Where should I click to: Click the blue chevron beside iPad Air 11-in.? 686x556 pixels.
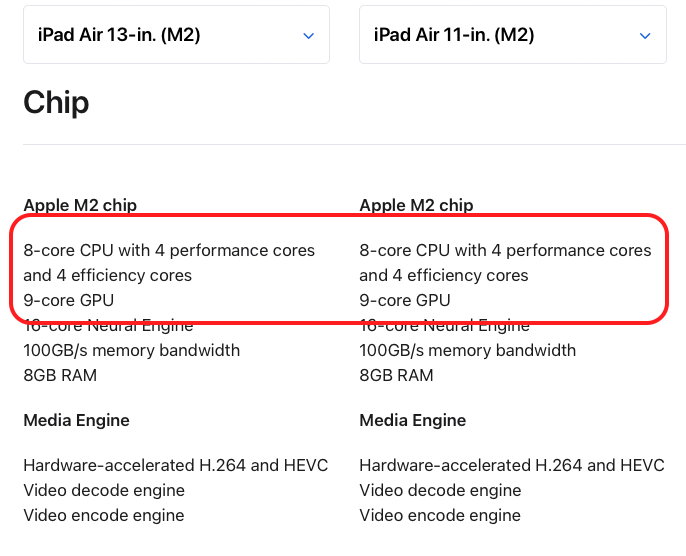click(644, 36)
